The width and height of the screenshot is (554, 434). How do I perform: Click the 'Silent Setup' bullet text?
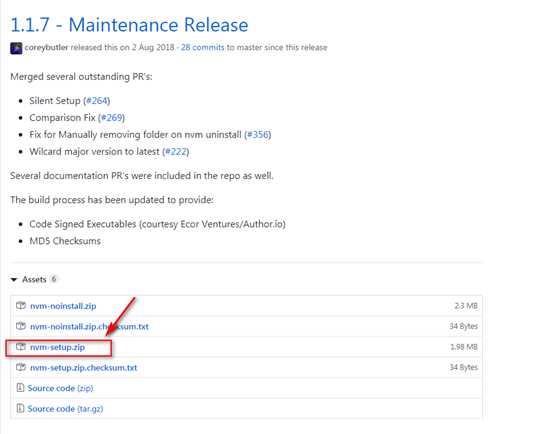(x=55, y=101)
